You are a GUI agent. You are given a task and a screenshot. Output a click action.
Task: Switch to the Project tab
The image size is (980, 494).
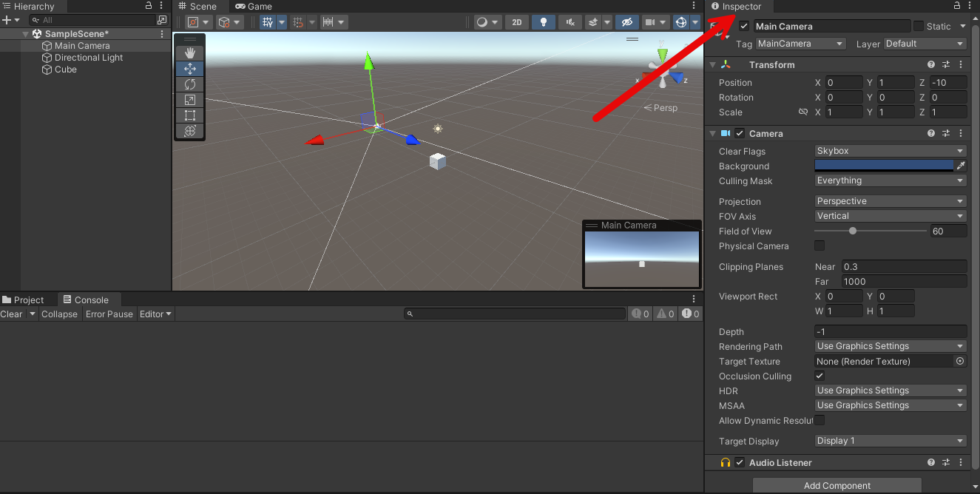click(x=23, y=300)
